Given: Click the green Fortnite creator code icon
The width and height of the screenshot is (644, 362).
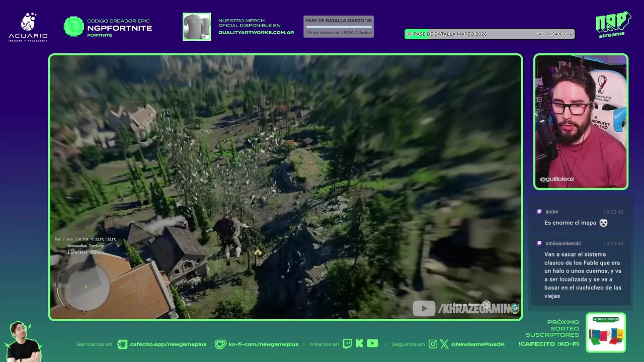Looking at the screenshot, I should [73, 27].
